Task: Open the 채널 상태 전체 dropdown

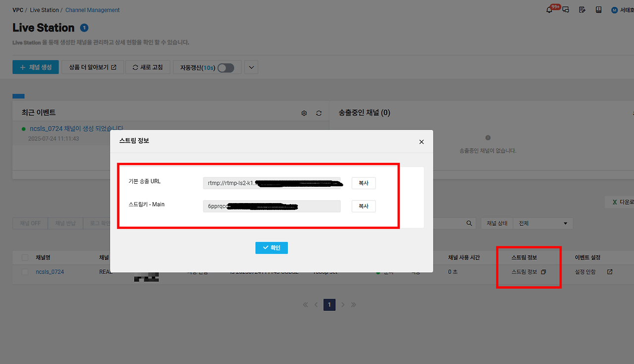Action: coord(542,223)
